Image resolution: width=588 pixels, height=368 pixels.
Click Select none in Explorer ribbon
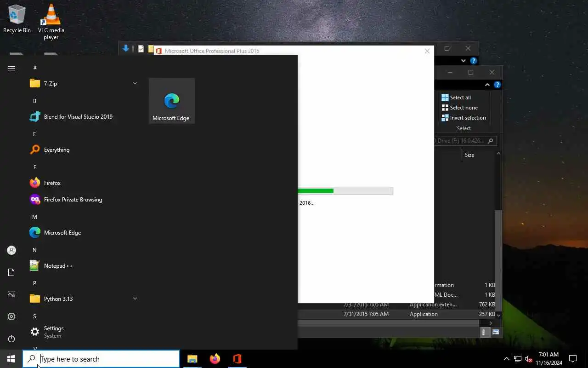pos(459,108)
